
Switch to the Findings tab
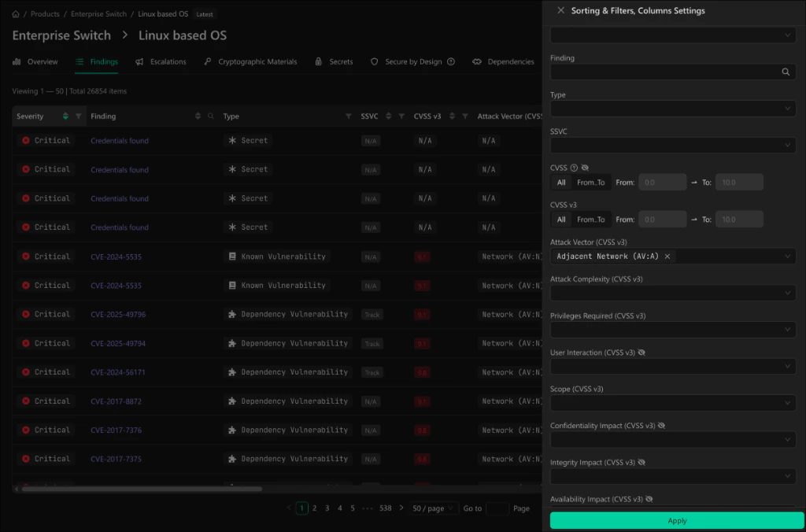(97, 61)
